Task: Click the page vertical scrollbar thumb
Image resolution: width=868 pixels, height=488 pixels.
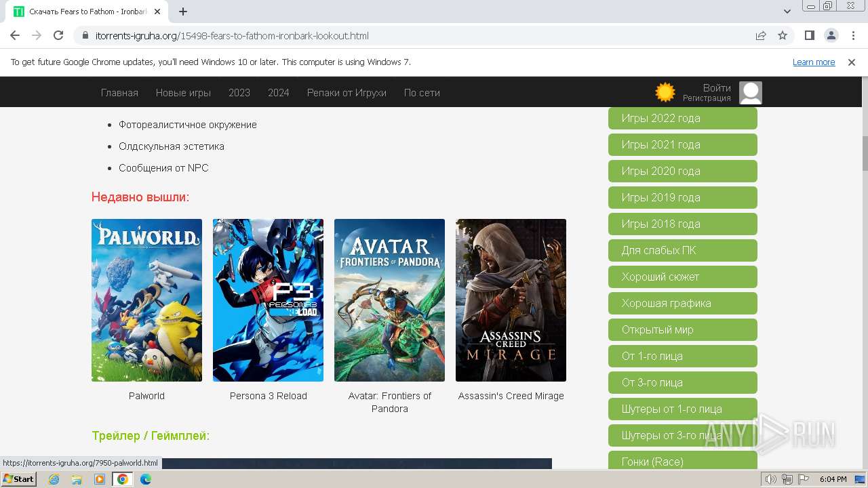Action: point(865,154)
